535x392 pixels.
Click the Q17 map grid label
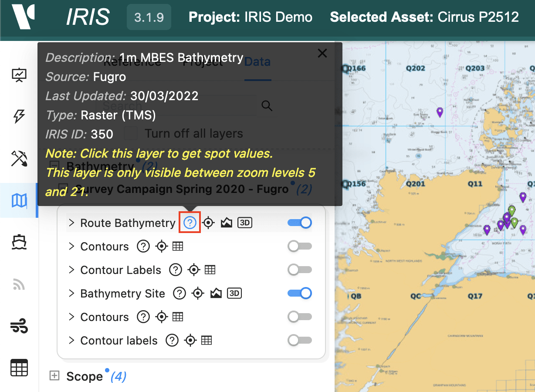click(475, 296)
